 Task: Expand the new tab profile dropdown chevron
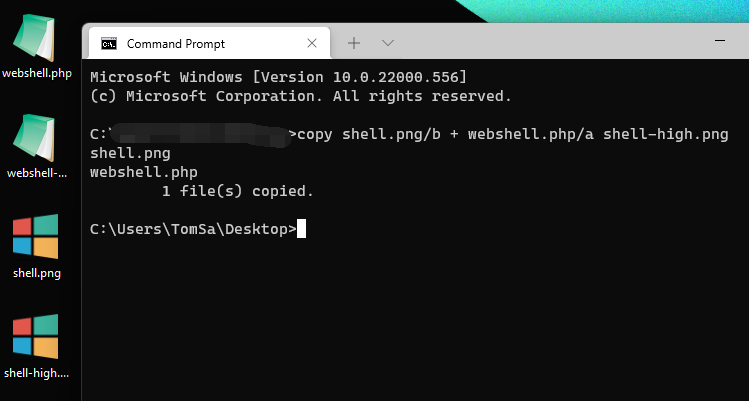coord(388,43)
